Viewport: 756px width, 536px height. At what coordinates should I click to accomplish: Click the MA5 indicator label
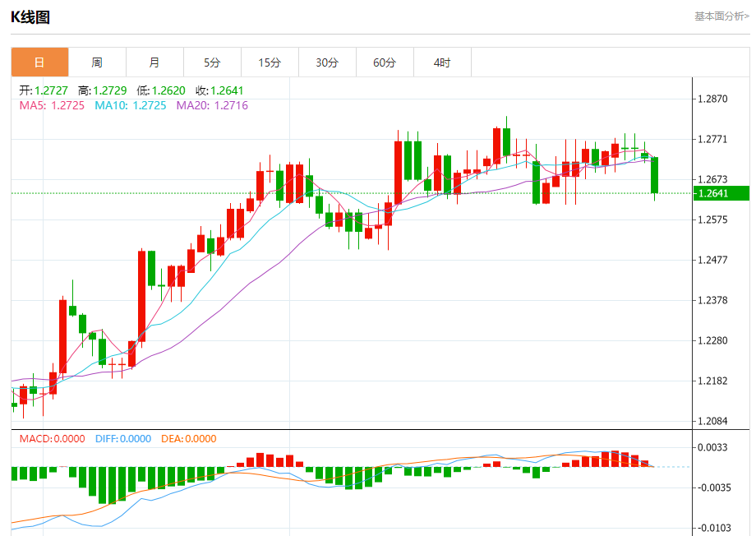pyautogui.click(x=52, y=105)
